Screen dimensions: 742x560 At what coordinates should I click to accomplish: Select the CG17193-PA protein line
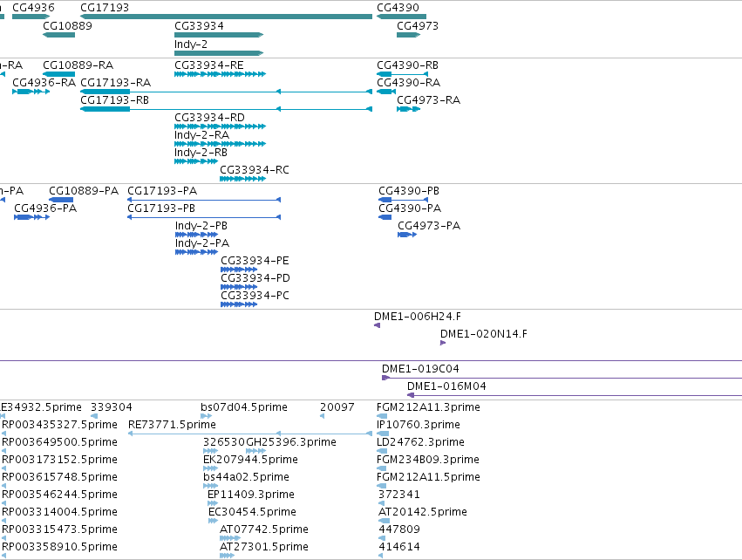(204, 200)
